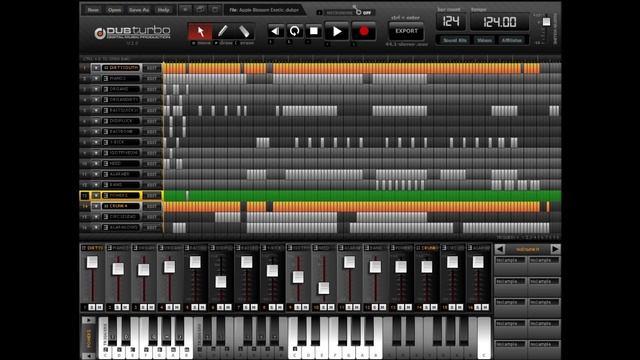Viewport: 640px width, 360px height.
Task: Click the bar count 124 field
Action: pos(451,22)
